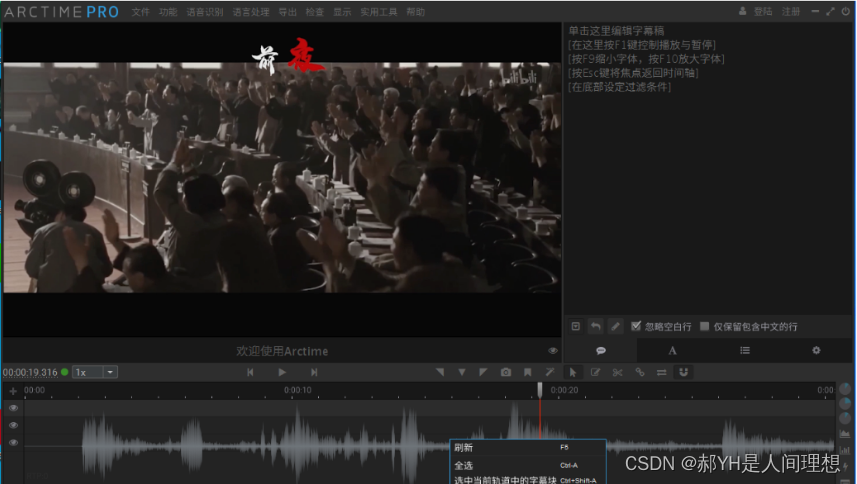Adjust third blue knob beside timeline

coord(845,418)
